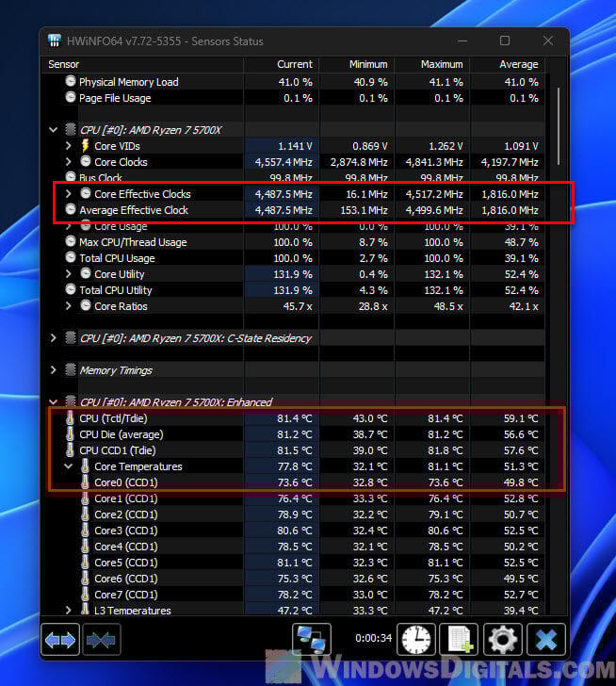Click the Physical Memory Load sensor icon
The height and width of the screenshot is (686, 616).
[x=71, y=81]
